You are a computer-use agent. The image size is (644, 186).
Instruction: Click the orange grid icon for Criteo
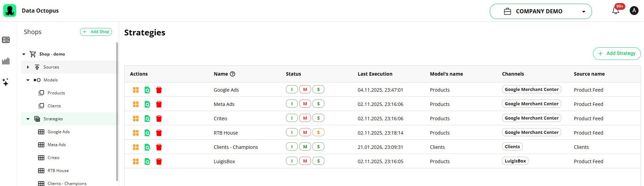pos(136,119)
